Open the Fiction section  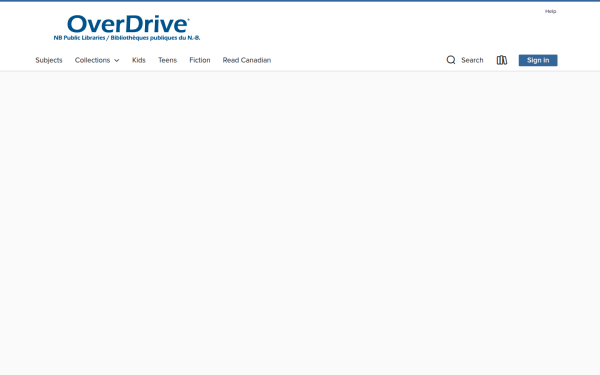click(200, 60)
